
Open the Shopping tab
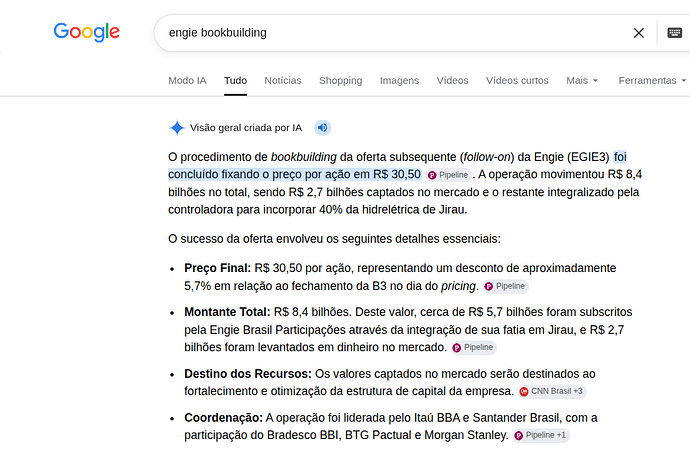341,81
